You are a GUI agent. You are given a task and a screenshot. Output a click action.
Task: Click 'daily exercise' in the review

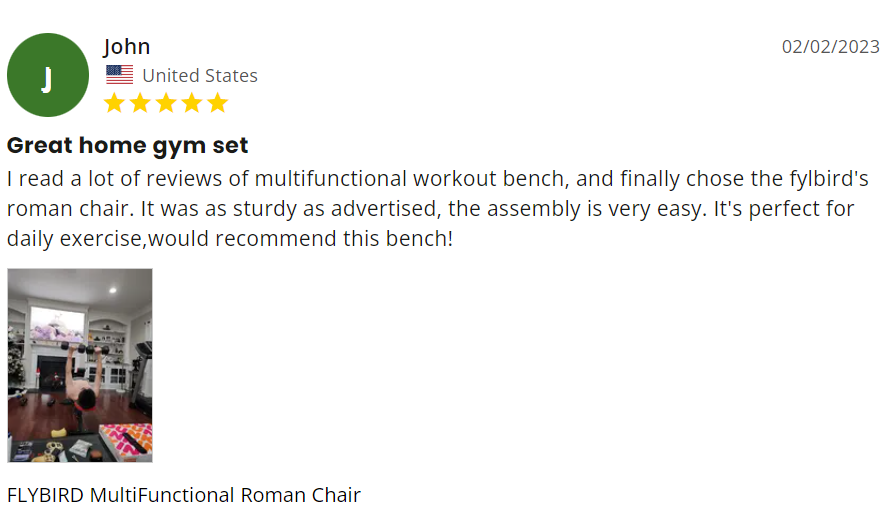70,240
